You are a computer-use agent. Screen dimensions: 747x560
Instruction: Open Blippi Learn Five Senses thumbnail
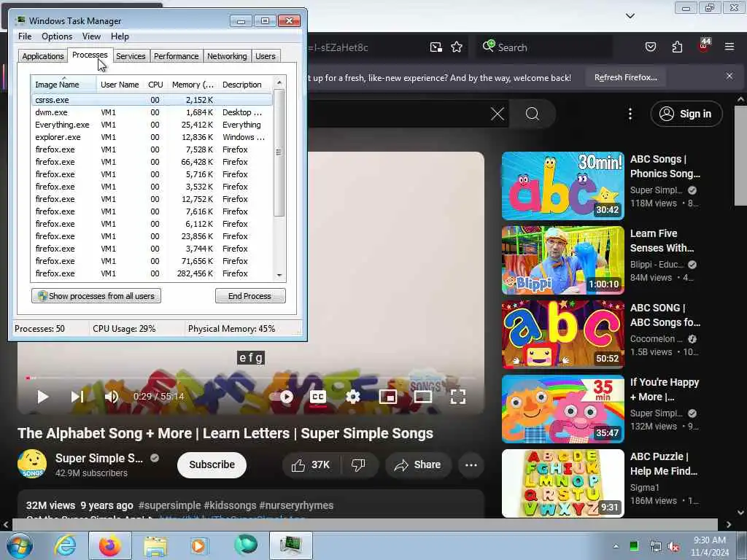pos(562,260)
